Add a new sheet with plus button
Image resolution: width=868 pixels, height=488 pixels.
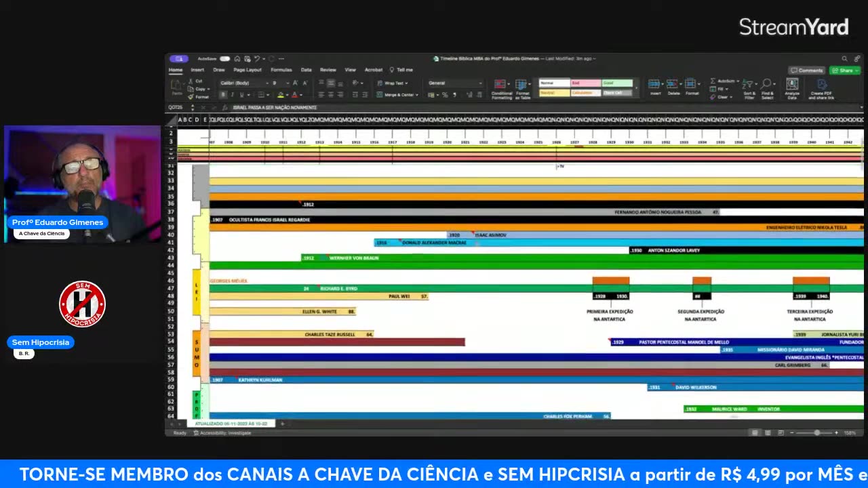[x=282, y=424]
